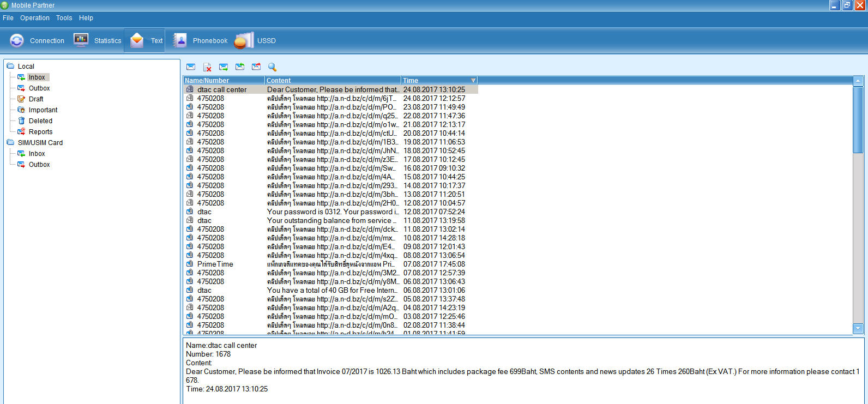The image size is (868, 404).
Task: Select message dated 24.08.2017 12:12:57
Action: [x=330, y=98]
